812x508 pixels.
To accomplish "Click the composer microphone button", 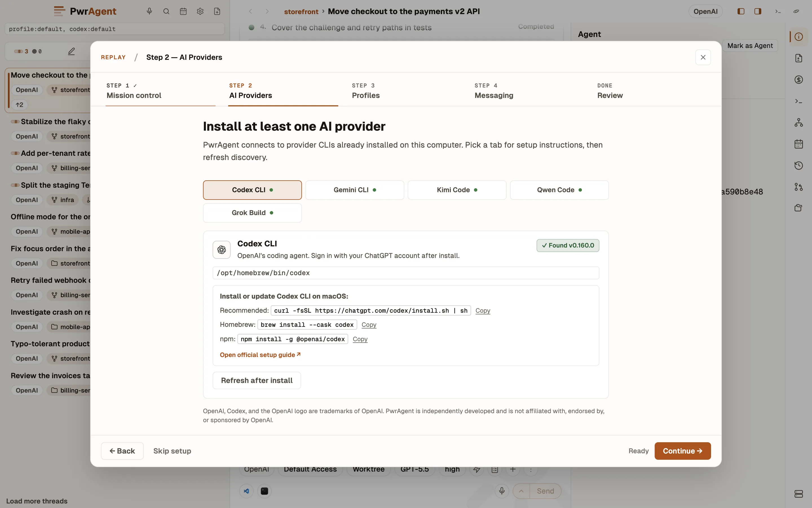I will [502, 491].
